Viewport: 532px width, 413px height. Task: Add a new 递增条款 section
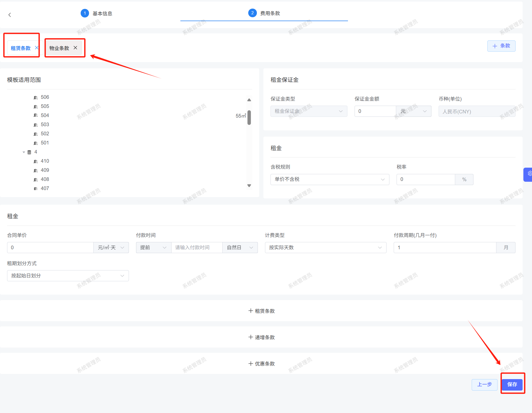(x=261, y=337)
